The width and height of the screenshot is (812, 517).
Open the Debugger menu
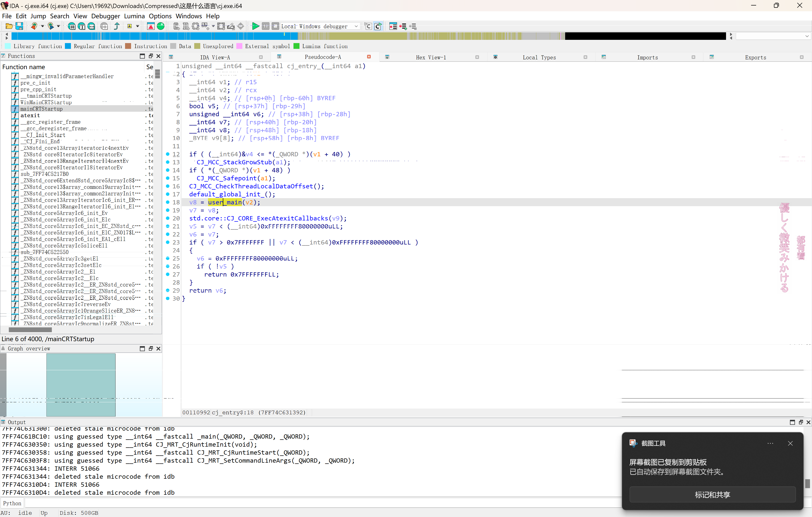coord(106,16)
